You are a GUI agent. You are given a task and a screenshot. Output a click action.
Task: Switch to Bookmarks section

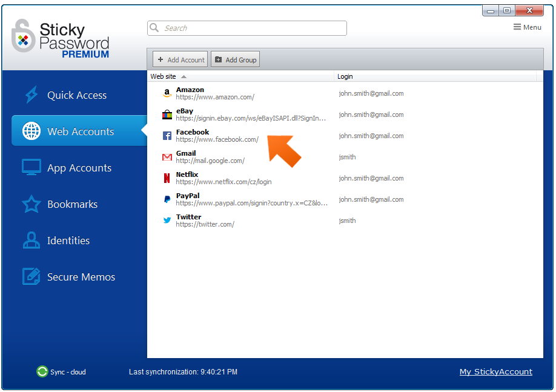click(72, 204)
